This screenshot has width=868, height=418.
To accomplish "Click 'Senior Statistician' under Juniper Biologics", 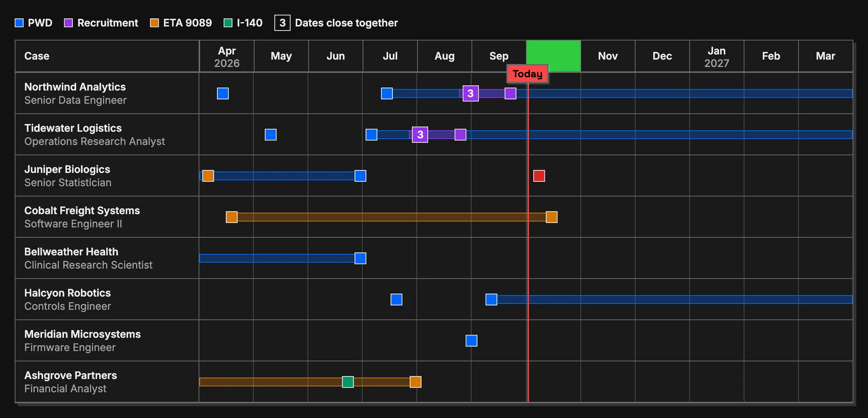I will point(68,182).
